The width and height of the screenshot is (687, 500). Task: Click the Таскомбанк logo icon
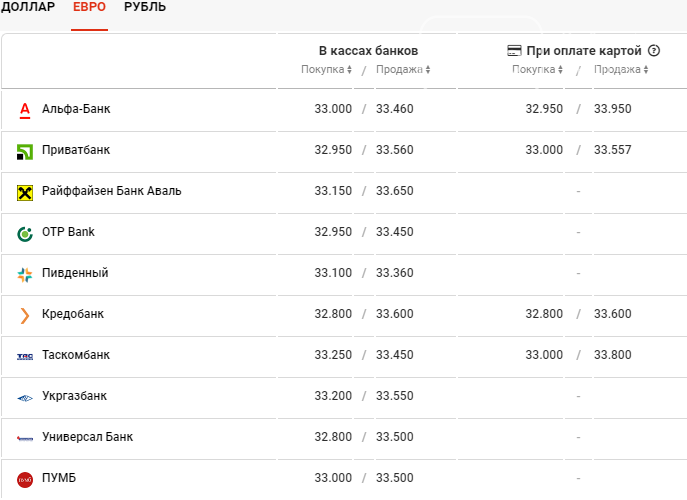pos(25,357)
